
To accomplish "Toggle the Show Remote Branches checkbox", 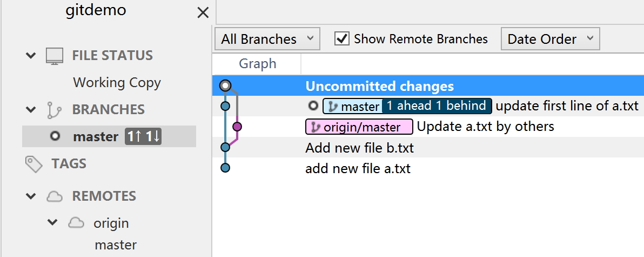I will [341, 39].
